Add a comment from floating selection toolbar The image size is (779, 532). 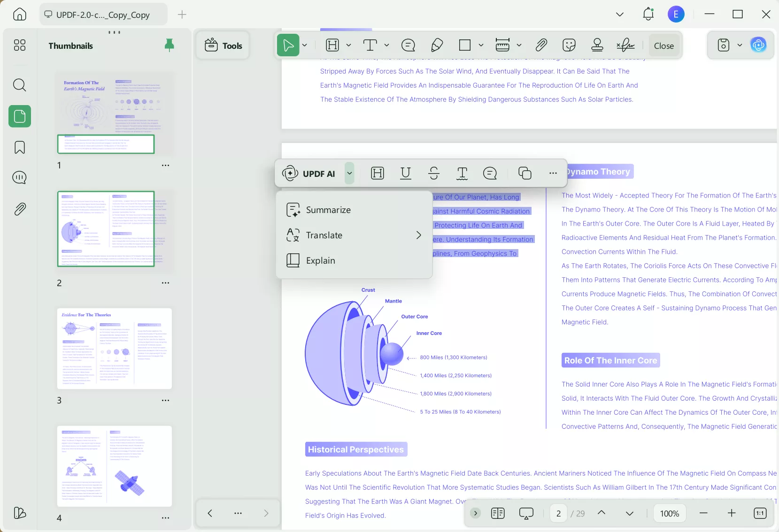[490, 174]
